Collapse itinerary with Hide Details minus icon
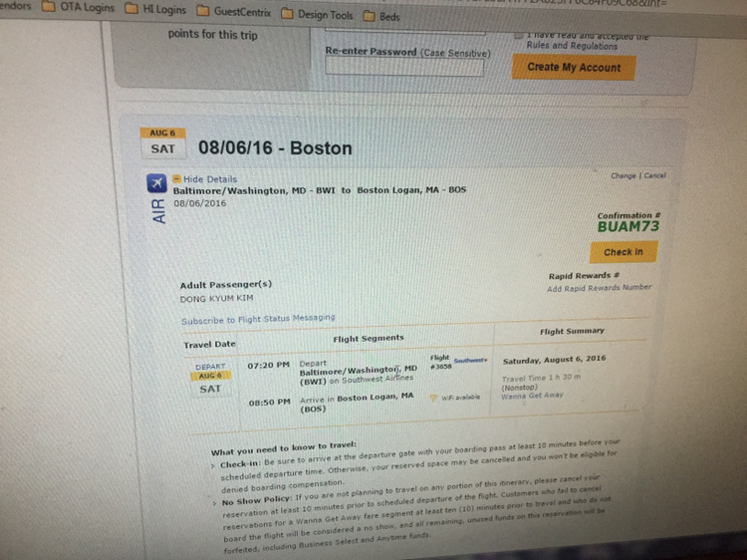 pos(176,178)
